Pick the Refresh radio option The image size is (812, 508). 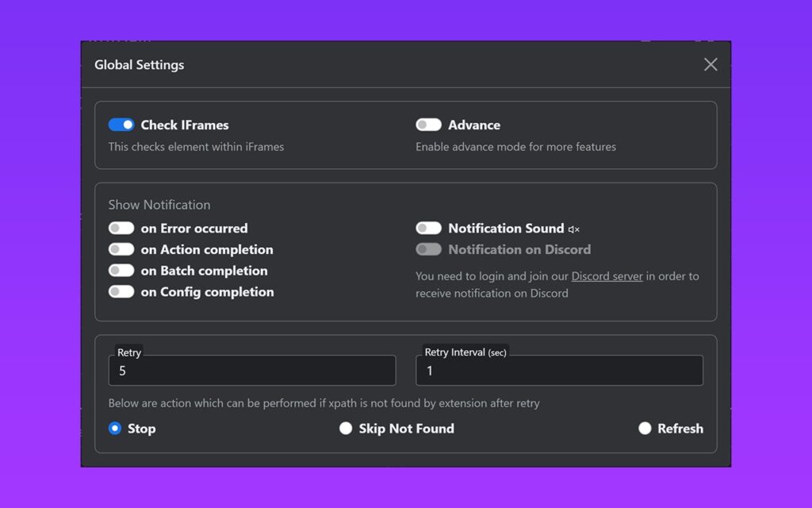(645, 429)
